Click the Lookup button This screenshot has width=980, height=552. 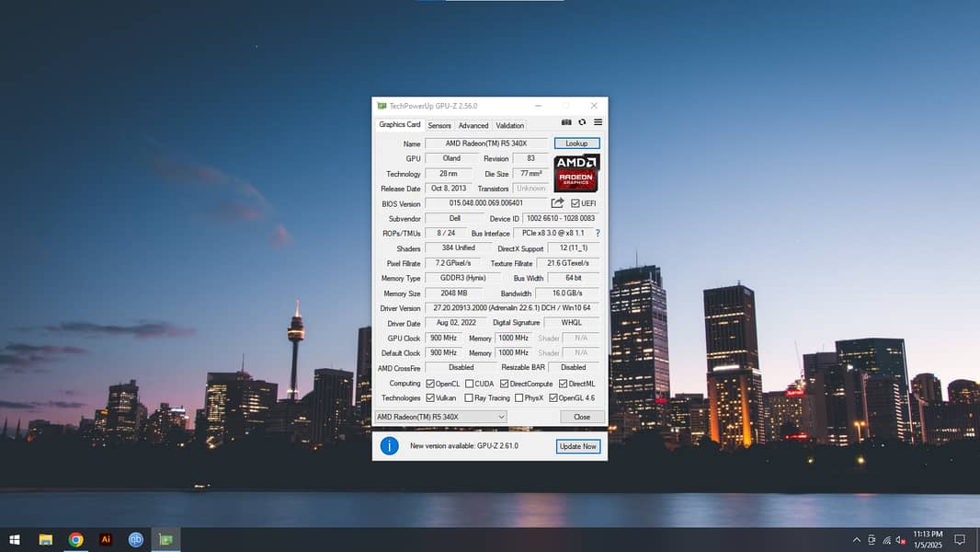coord(576,144)
